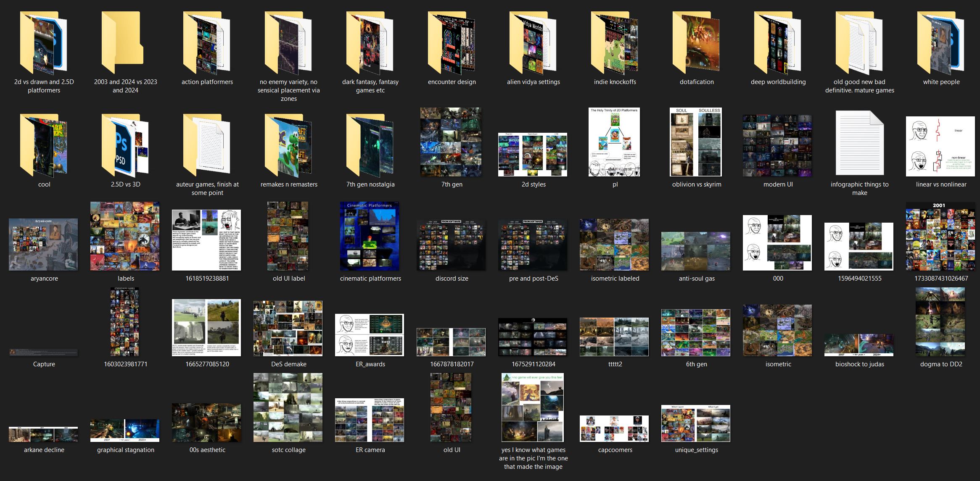This screenshot has width=980, height=481.
Task: Select the 'cool' folder icon
Action: (44, 145)
